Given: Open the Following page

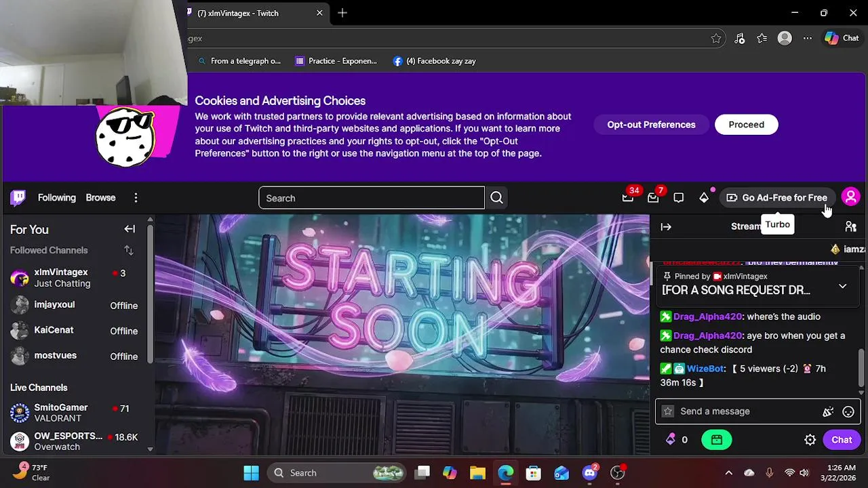Looking at the screenshot, I should [x=57, y=198].
